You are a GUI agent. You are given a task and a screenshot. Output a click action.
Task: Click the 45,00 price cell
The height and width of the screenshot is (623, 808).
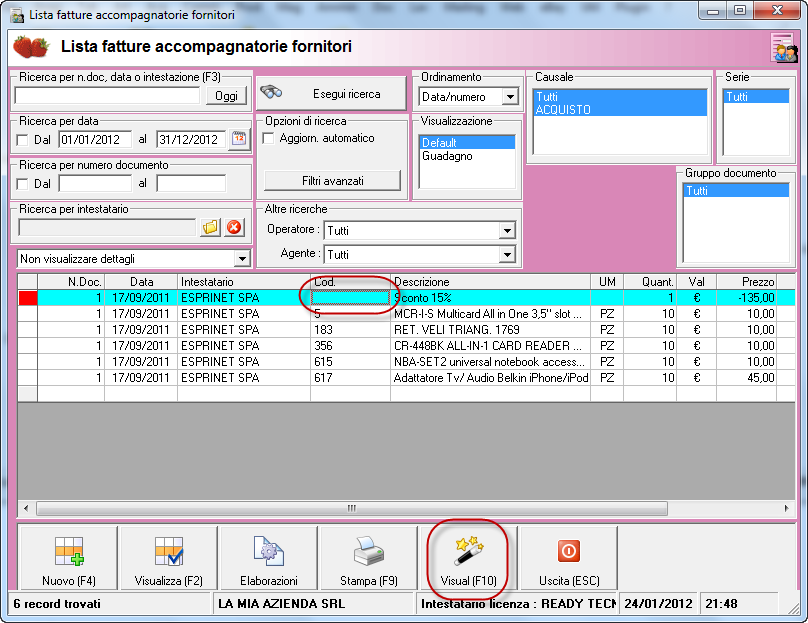(x=746, y=378)
